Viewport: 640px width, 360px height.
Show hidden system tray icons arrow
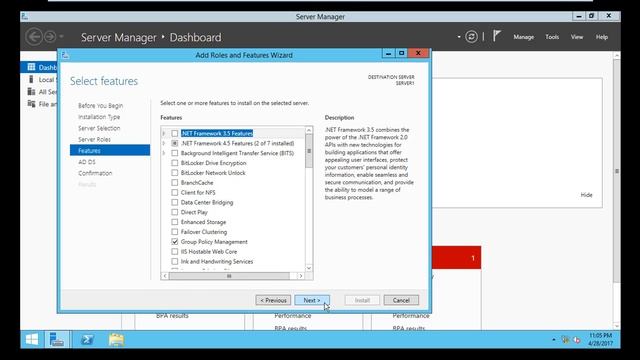point(554,340)
